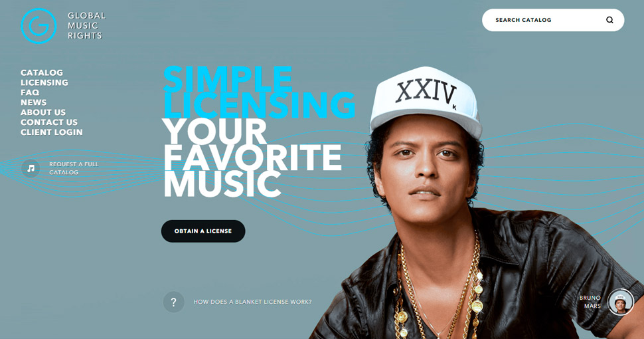Screen dimensions: 644x339
Task: Open Client Login
Action: click(x=51, y=132)
